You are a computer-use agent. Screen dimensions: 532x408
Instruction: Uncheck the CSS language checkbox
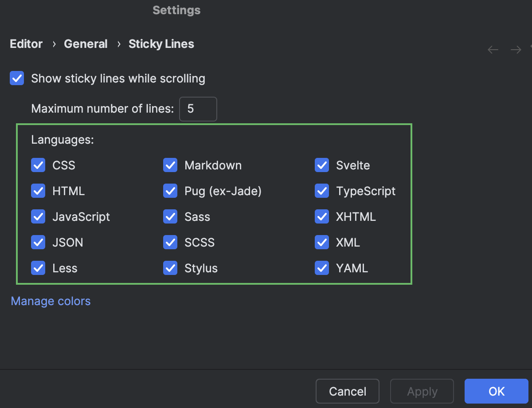[38, 165]
